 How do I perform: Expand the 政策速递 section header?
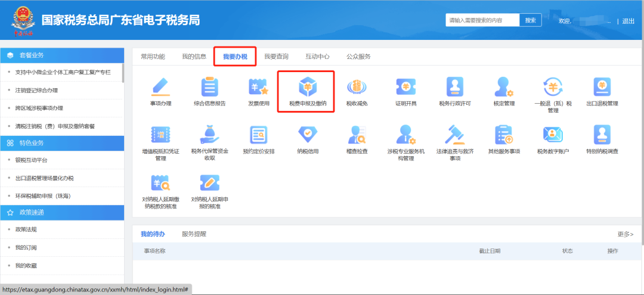click(63, 213)
